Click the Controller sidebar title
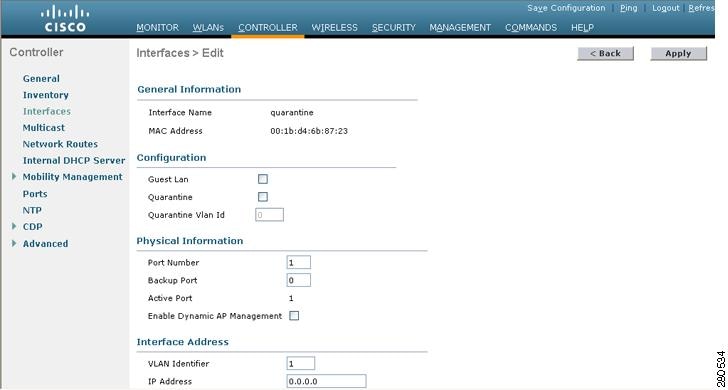The height and width of the screenshot is (390, 728). pos(36,52)
